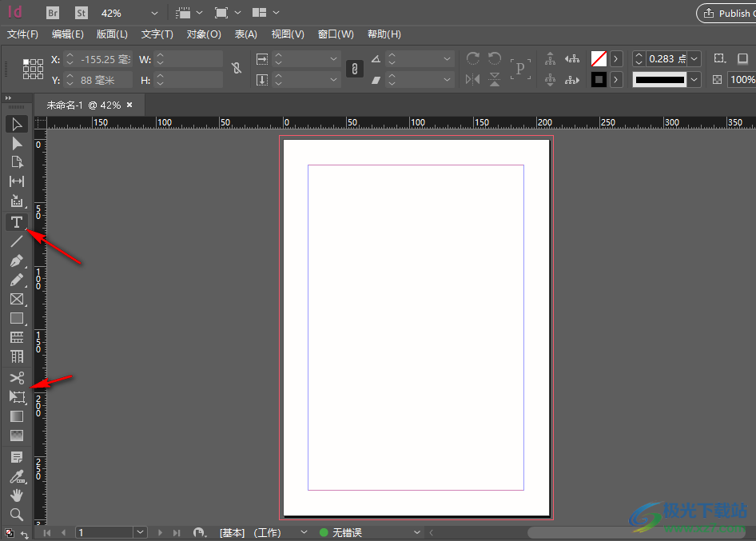The height and width of the screenshot is (541, 756).
Task: Select the Selection arrow tool
Action: tap(17, 123)
